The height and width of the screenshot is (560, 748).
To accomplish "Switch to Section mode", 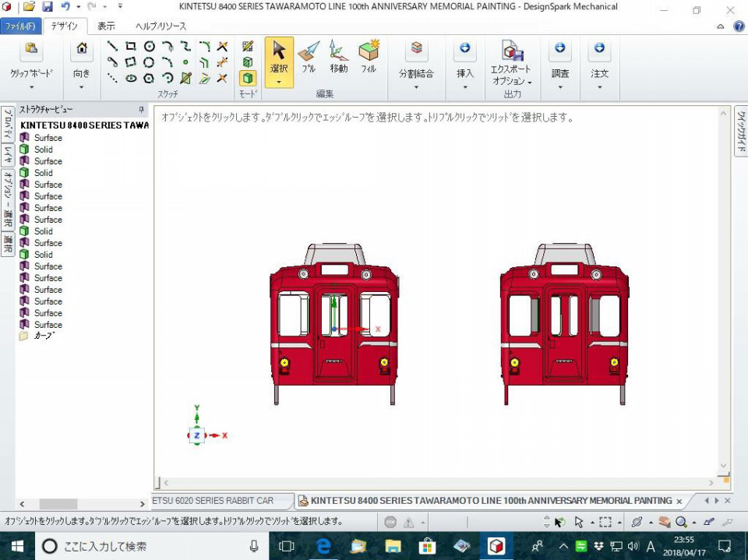I will (248, 62).
